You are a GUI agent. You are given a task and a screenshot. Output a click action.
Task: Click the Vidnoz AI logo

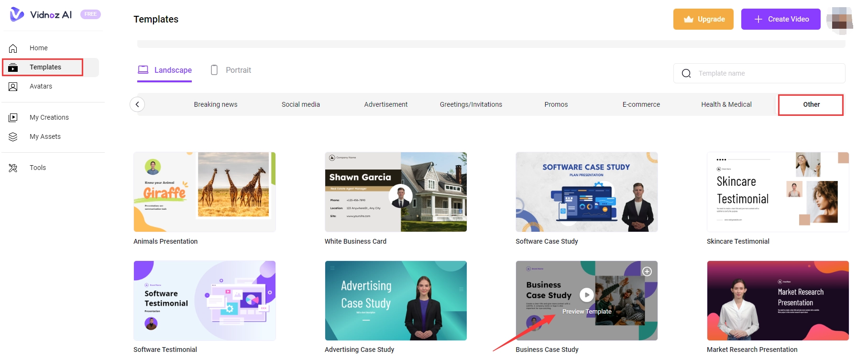pos(41,15)
